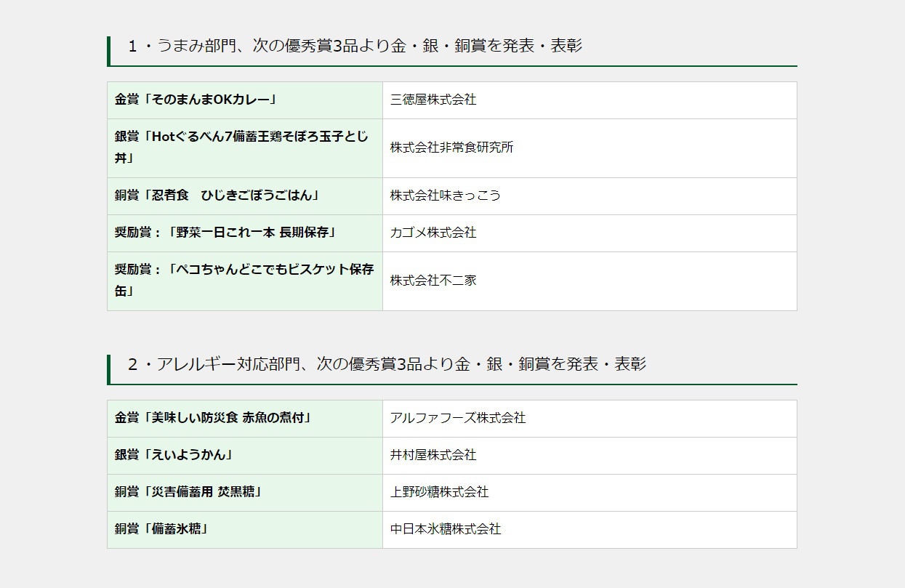Select cell 'カゴメ株式会社'

tap(590, 233)
